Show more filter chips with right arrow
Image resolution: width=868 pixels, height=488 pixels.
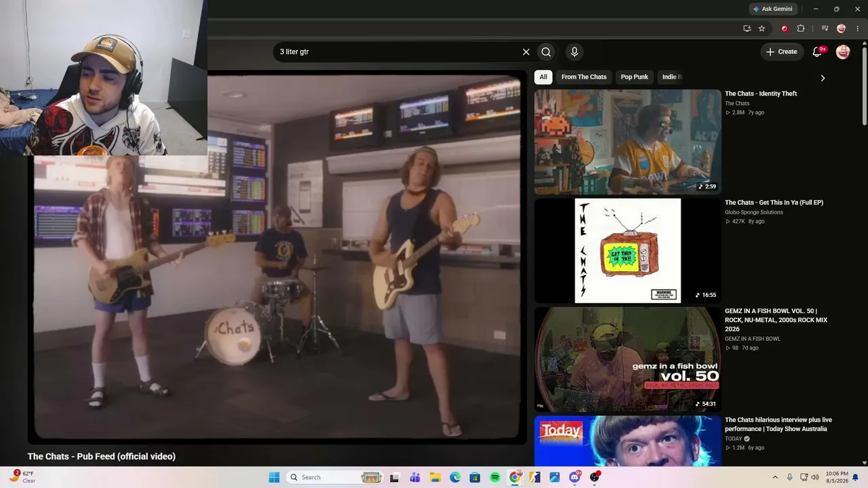point(823,78)
